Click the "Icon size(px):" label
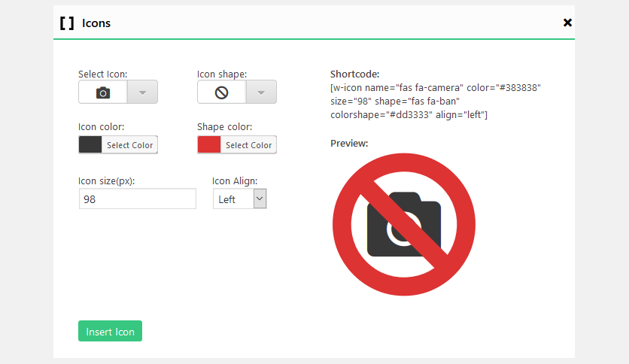 tap(107, 181)
